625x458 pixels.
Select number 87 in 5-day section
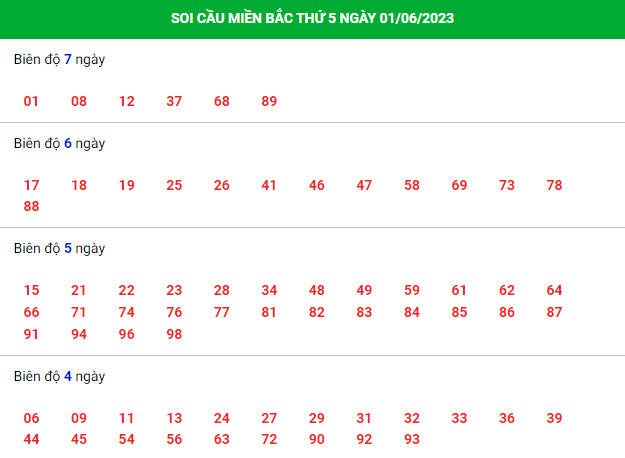coord(554,312)
